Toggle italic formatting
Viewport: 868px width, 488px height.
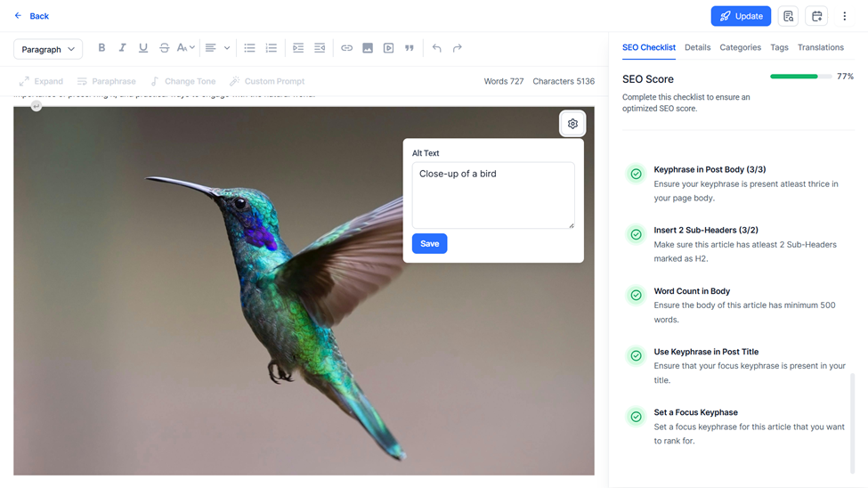122,47
